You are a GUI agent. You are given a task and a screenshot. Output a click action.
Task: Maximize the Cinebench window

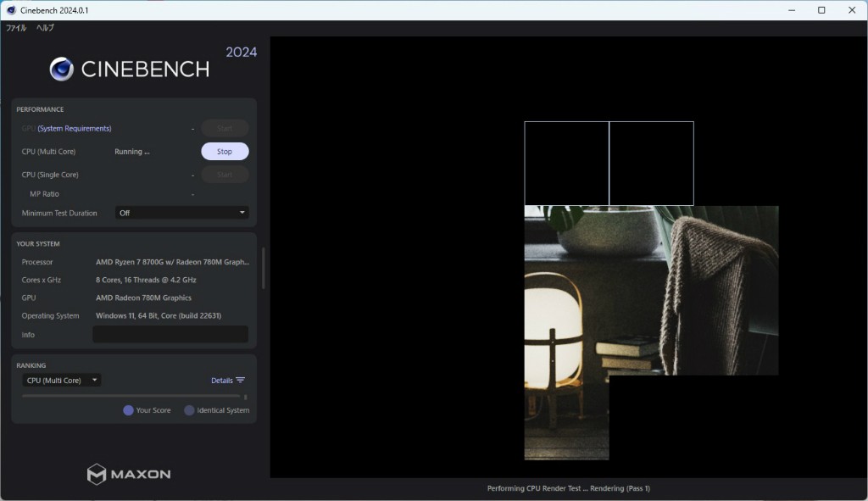click(x=821, y=10)
